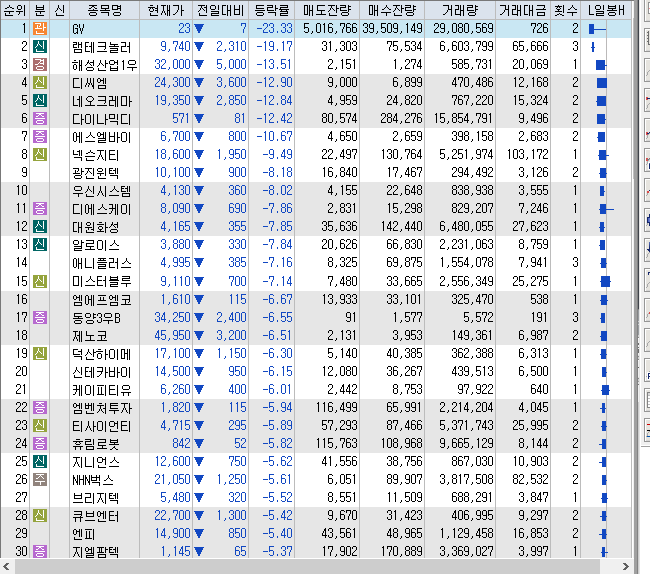
Task: Click the 증 badge next to 다이나믹디
Action: click(40, 119)
